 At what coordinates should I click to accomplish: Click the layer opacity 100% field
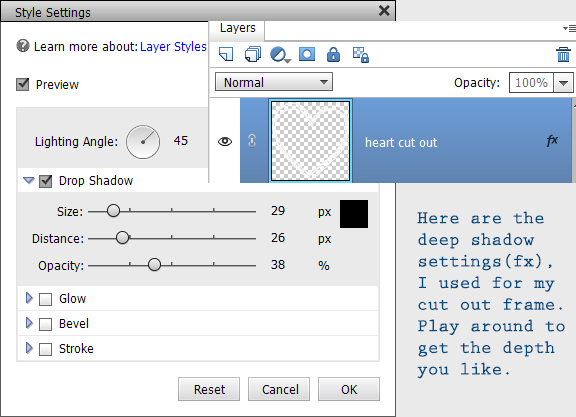pyautogui.click(x=531, y=83)
